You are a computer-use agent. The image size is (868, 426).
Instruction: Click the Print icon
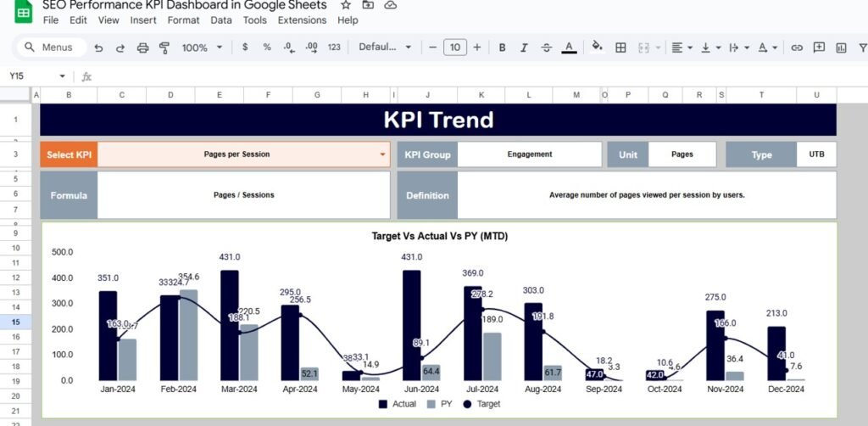(142, 48)
